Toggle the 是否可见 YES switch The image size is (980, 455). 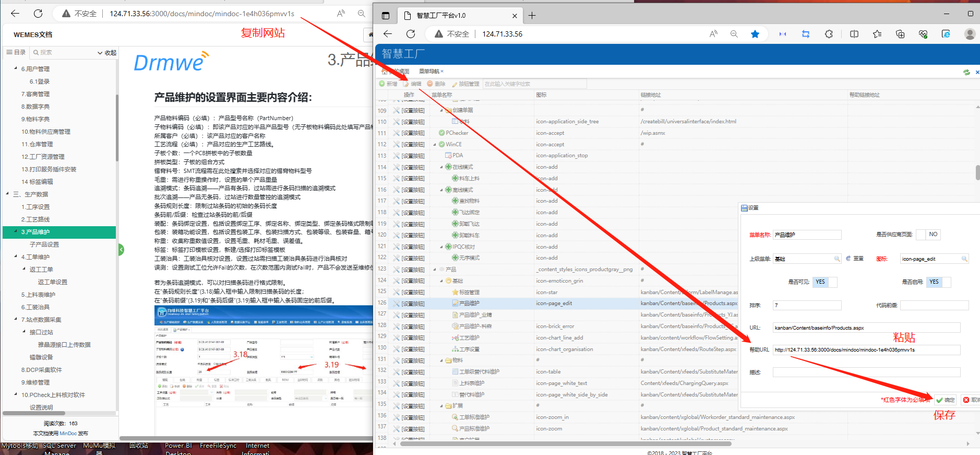[824, 282]
